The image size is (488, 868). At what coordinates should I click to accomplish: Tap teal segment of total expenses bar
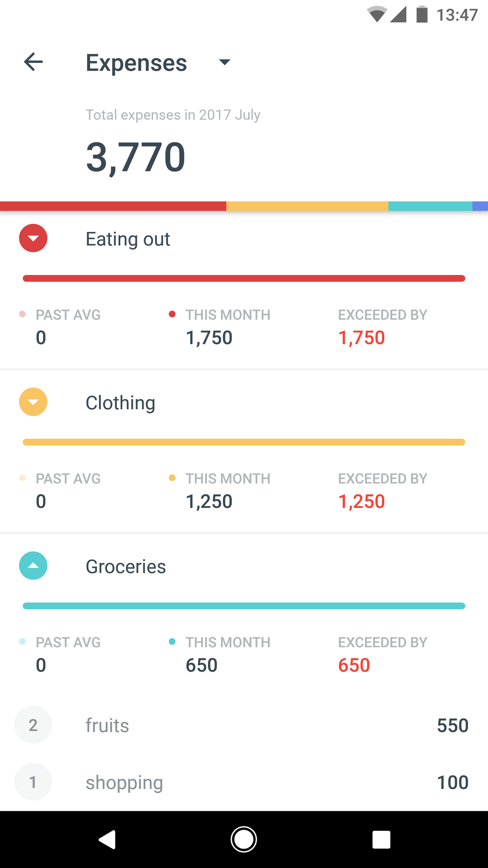pyautogui.click(x=430, y=206)
